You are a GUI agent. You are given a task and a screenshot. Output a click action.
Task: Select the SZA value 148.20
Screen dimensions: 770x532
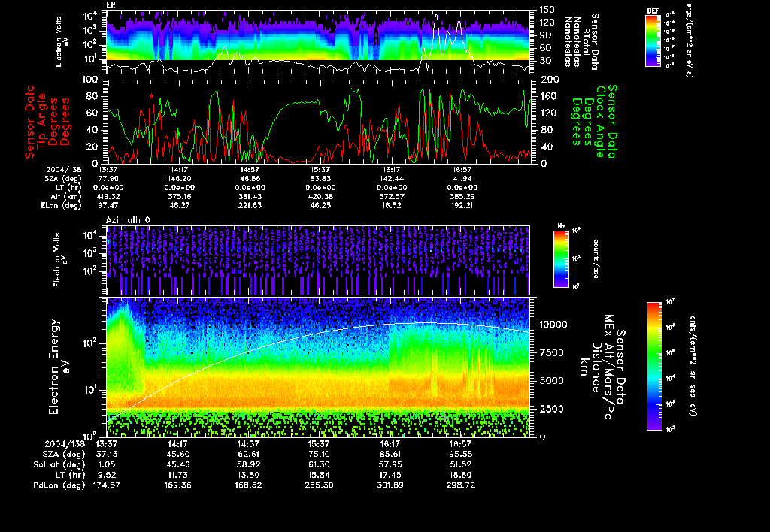179,179
